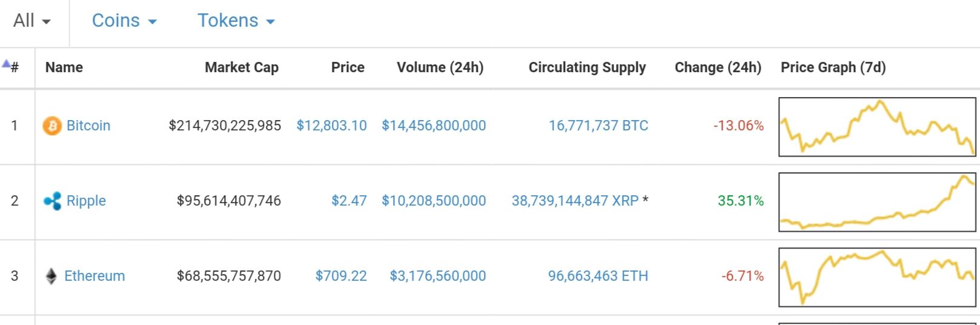This screenshot has height=325, width=980.
Task: Open Bitcoin 7-day price graph
Action: pos(878,127)
